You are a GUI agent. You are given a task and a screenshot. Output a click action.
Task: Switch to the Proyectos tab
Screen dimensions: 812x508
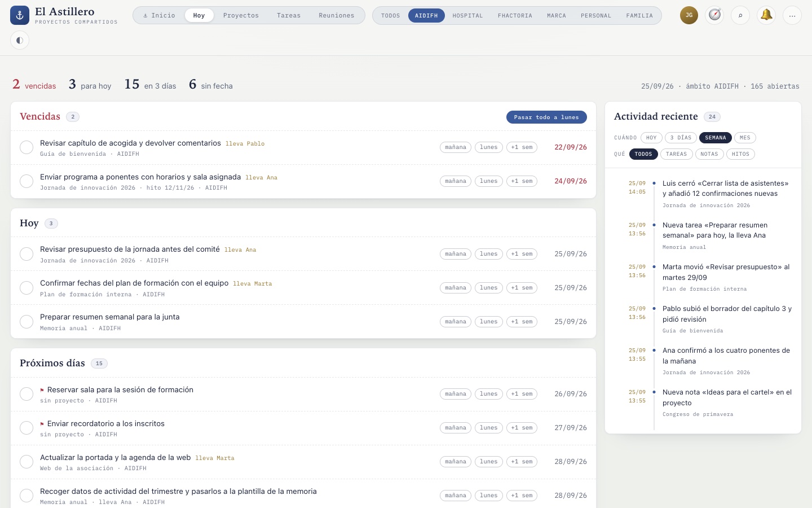(241, 15)
